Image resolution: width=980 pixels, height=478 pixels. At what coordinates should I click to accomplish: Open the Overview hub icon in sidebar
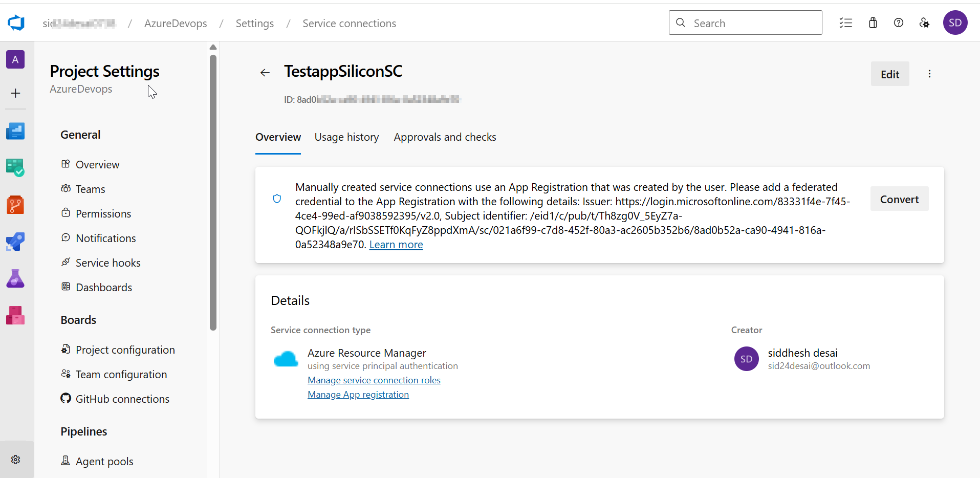click(15, 131)
